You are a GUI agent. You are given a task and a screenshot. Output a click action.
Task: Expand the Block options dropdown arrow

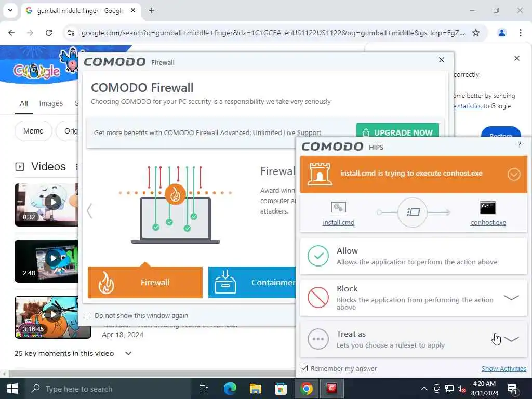pyautogui.click(x=511, y=297)
